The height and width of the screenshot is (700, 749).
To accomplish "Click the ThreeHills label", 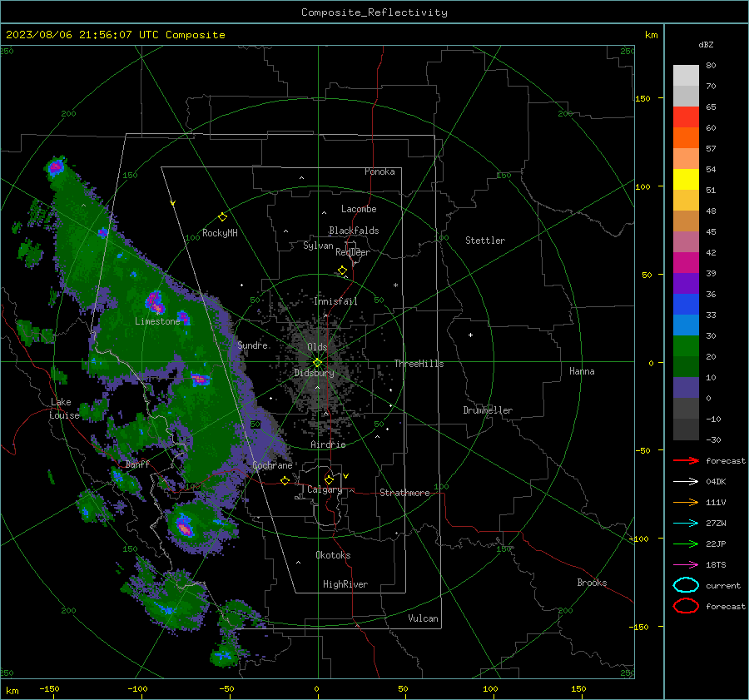I will pos(419,364).
